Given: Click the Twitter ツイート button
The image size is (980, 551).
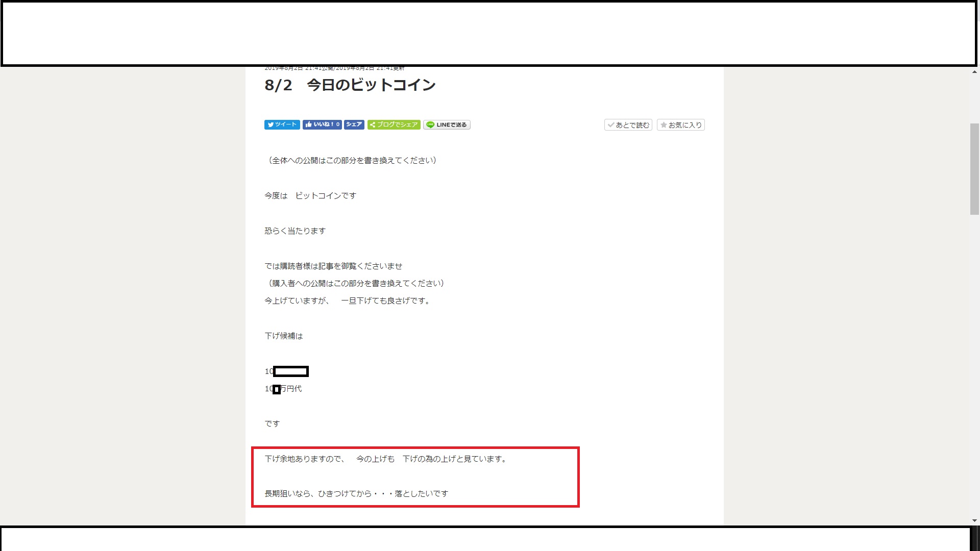Looking at the screenshot, I should pos(282,124).
